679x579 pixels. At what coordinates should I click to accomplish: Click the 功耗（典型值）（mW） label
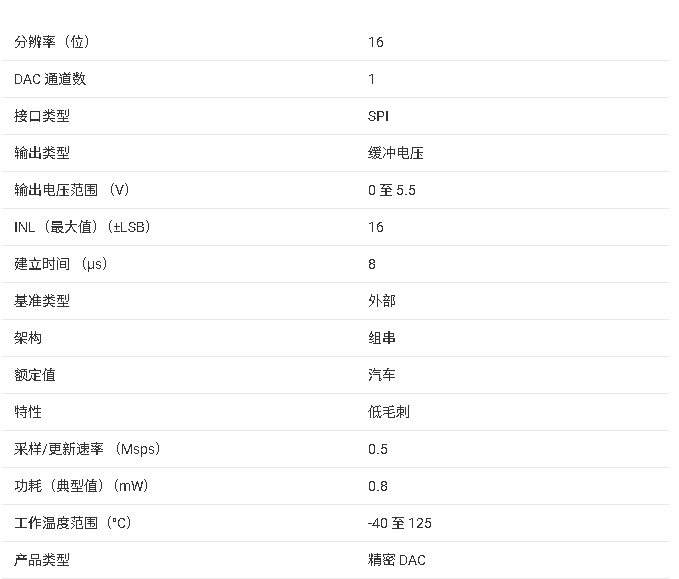coord(81,486)
